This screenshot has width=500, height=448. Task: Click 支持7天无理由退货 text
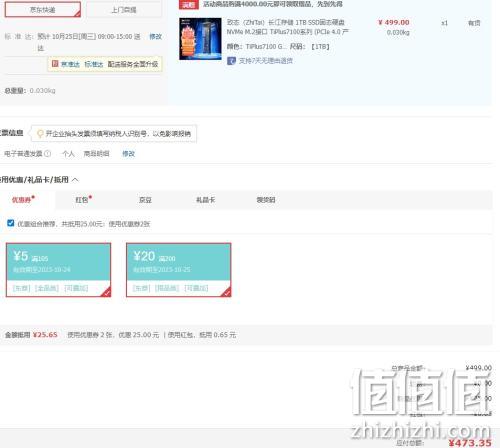coord(266,61)
